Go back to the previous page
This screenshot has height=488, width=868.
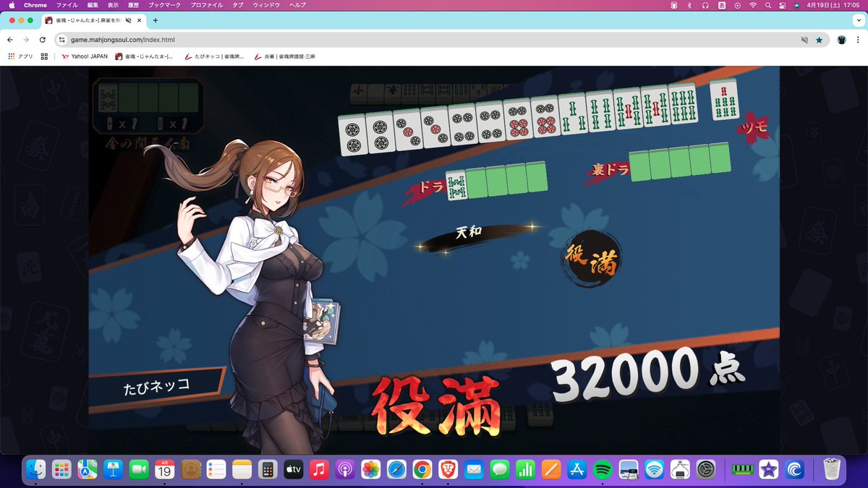[10, 40]
